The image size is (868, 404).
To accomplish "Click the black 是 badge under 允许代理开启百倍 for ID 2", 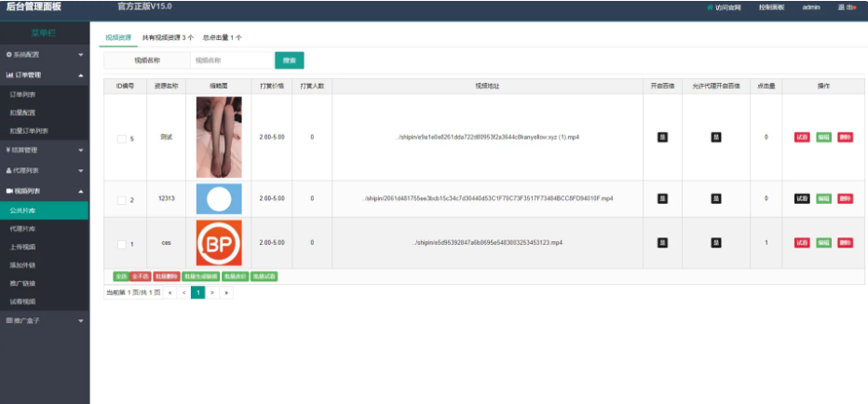I will click(716, 198).
